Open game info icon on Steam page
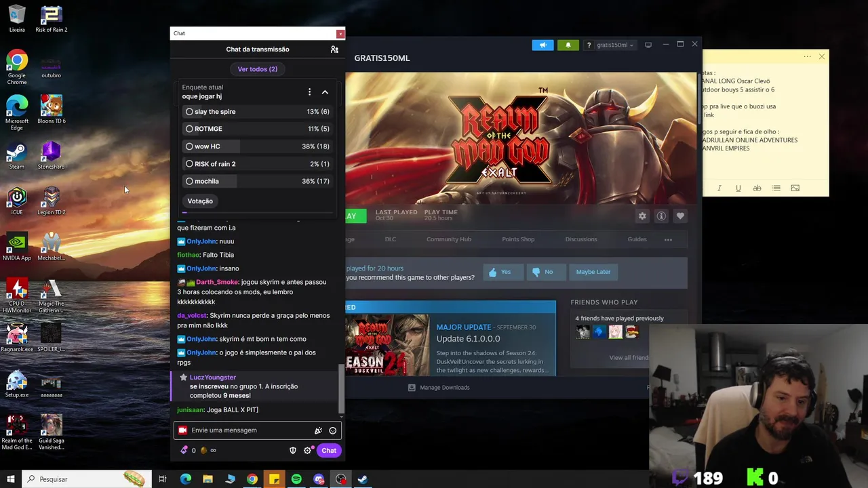This screenshot has width=868, height=488. [x=661, y=216]
